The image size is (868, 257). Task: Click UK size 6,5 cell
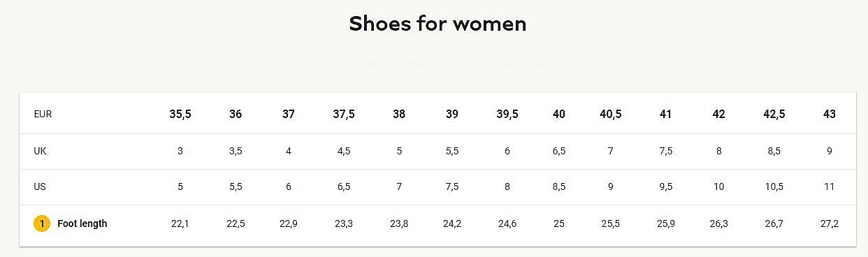click(x=559, y=151)
